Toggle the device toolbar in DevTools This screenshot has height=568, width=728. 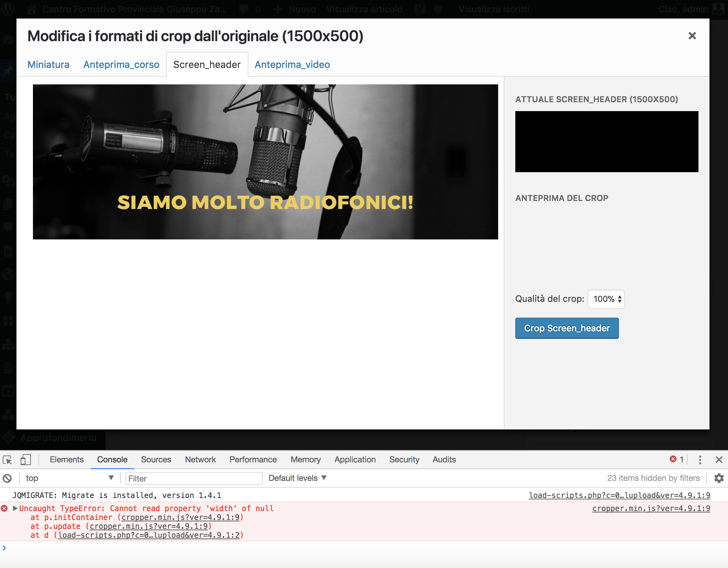pos(25,459)
